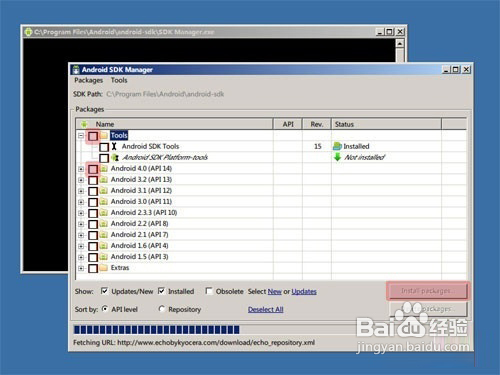The height and width of the screenshot is (375, 500).
Task: Click the Android 1.6 (API 4) folder icon
Action: (x=104, y=245)
